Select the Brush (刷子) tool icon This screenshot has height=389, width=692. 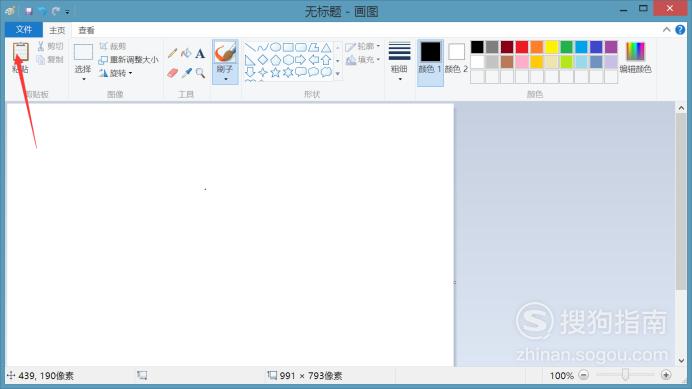(225, 52)
